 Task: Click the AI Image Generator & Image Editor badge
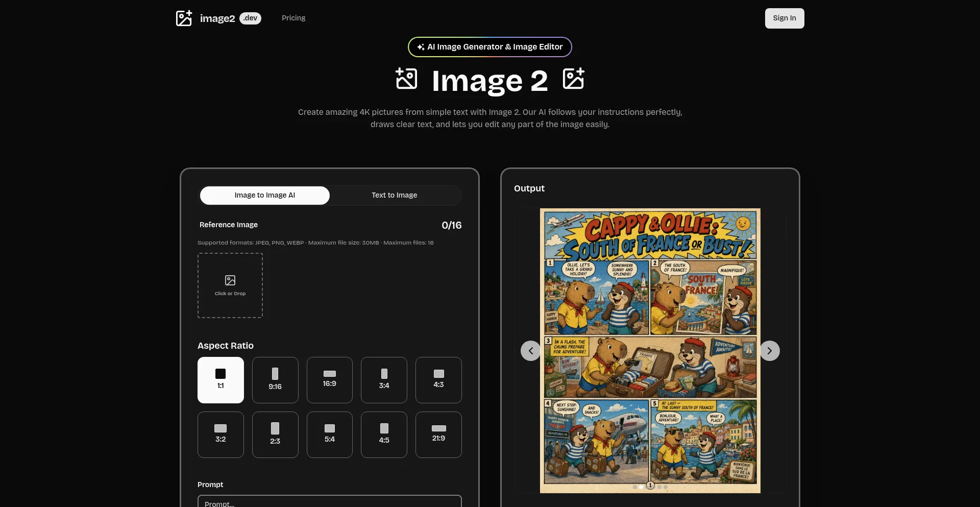[490, 47]
